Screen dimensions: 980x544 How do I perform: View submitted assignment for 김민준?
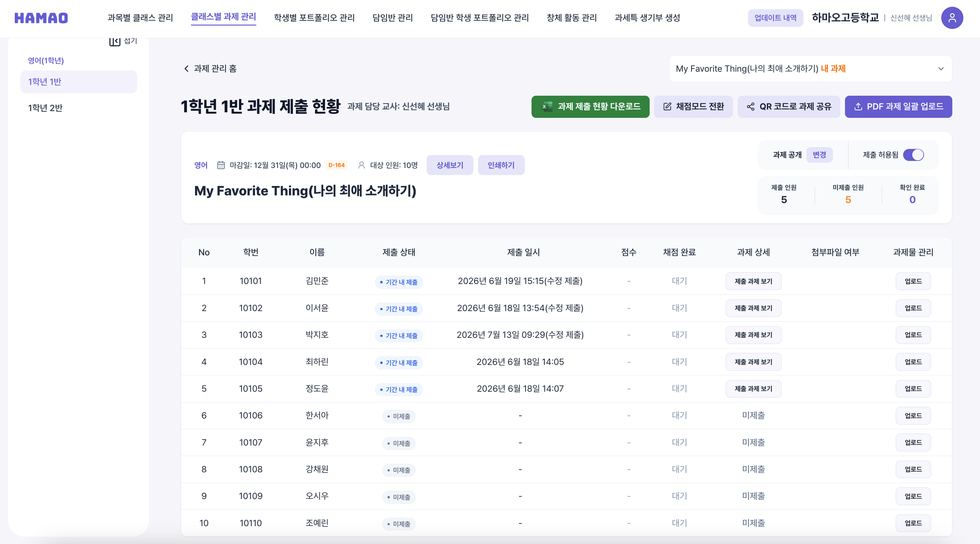coord(753,281)
